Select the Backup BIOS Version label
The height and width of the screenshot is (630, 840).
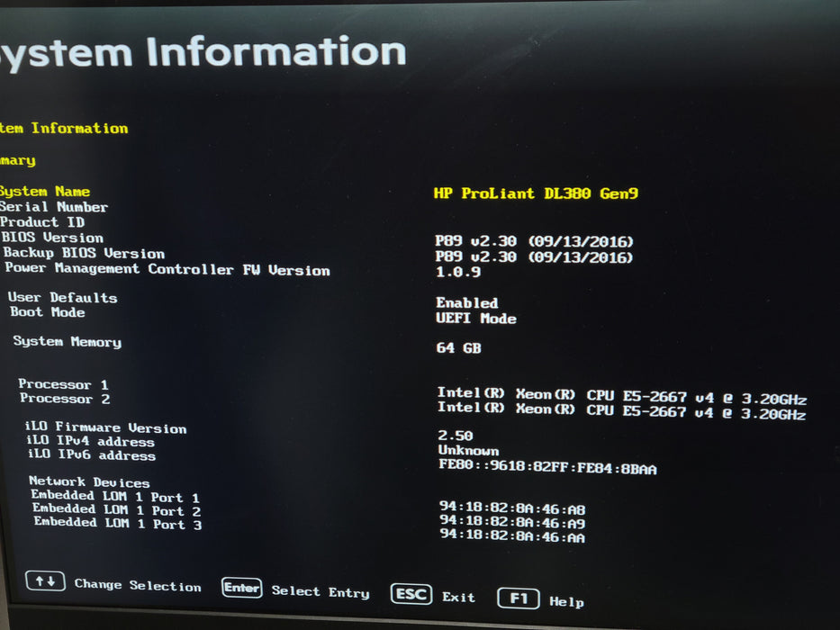tap(84, 253)
